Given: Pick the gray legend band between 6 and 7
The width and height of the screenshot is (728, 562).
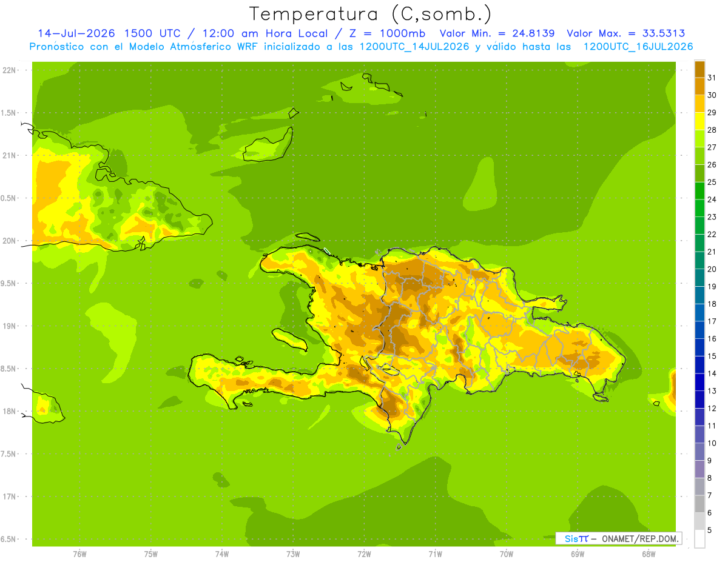Looking at the screenshot, I should click(x=699, y=504).
